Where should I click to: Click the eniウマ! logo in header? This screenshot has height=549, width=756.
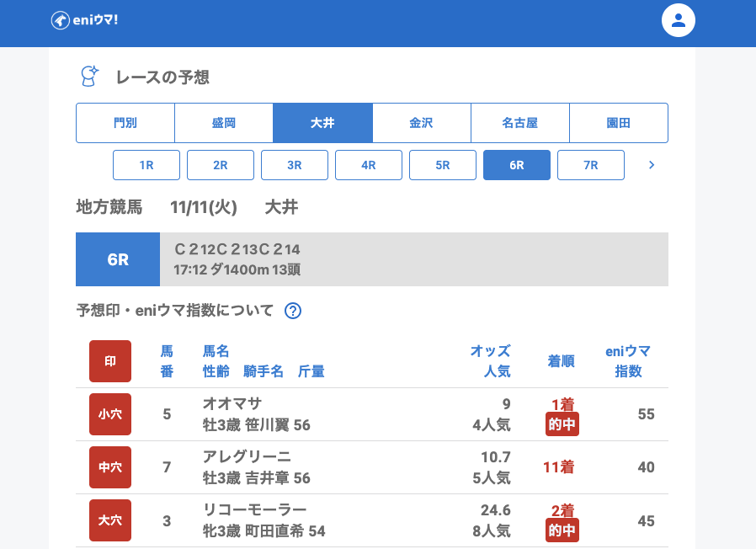pos(84,20)
